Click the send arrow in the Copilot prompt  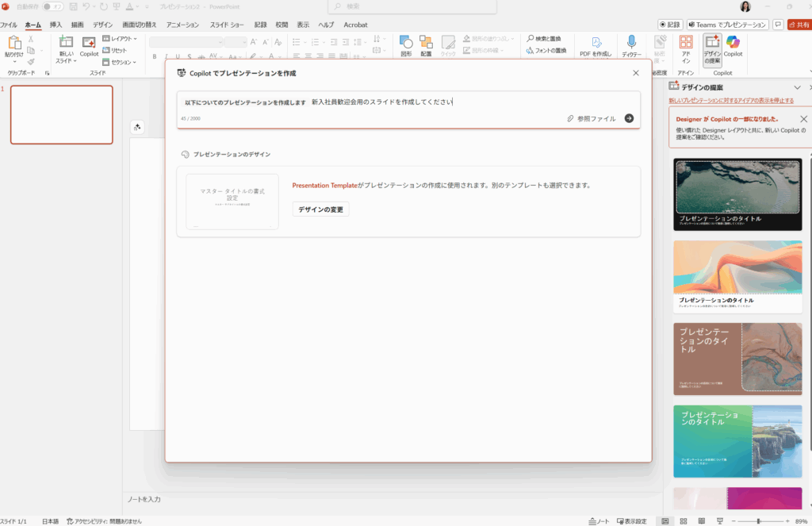[629, 118]
